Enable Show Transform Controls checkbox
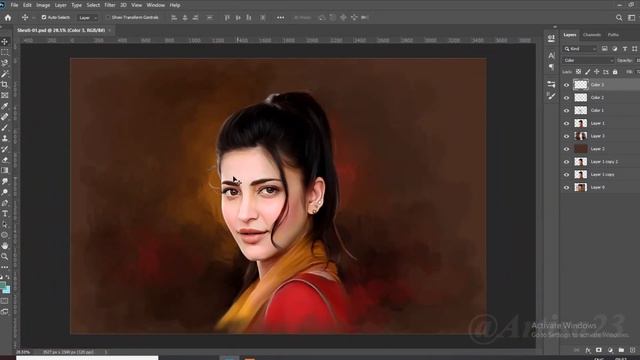 tap(108, 18)
